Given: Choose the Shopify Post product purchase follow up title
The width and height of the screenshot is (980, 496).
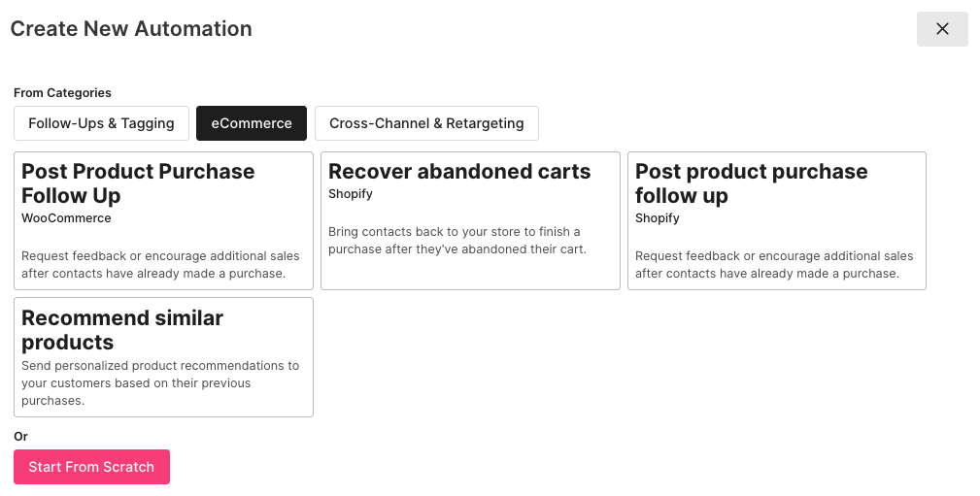Looking at the screenshot, I should [x=751, y=183].
